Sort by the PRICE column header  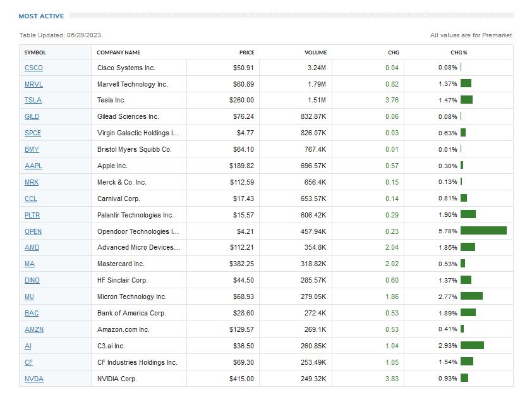[246, 52]
